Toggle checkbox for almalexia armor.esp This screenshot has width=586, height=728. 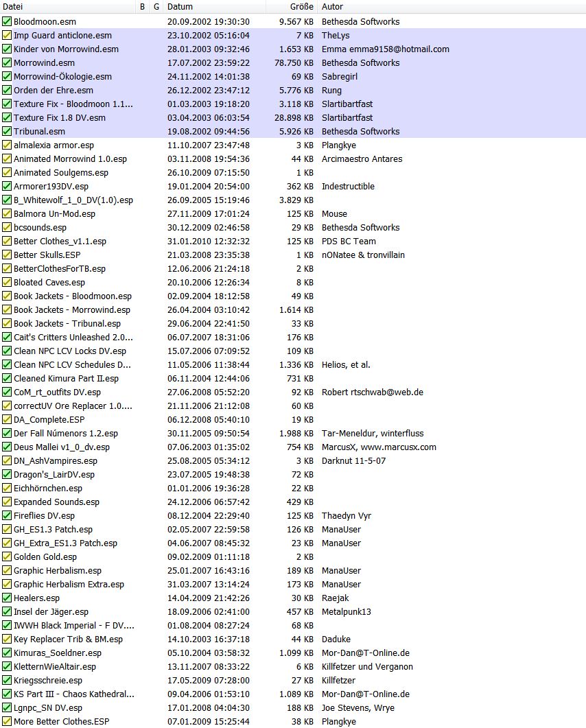coord(7,145)
